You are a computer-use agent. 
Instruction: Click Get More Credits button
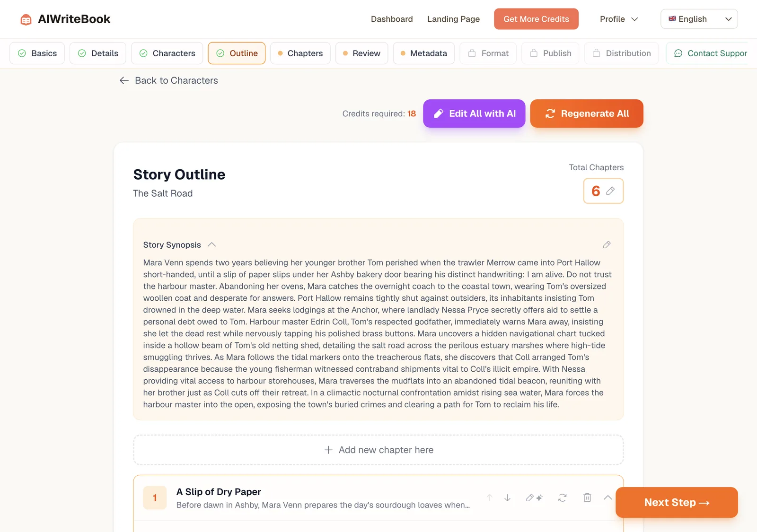point(536,19)
